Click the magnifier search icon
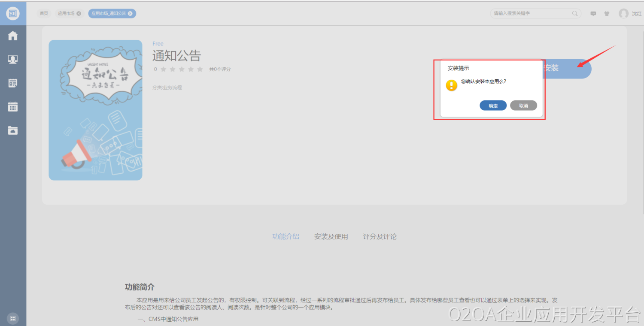This screenshot has width=644, height=326. click(x=575, y=14)
